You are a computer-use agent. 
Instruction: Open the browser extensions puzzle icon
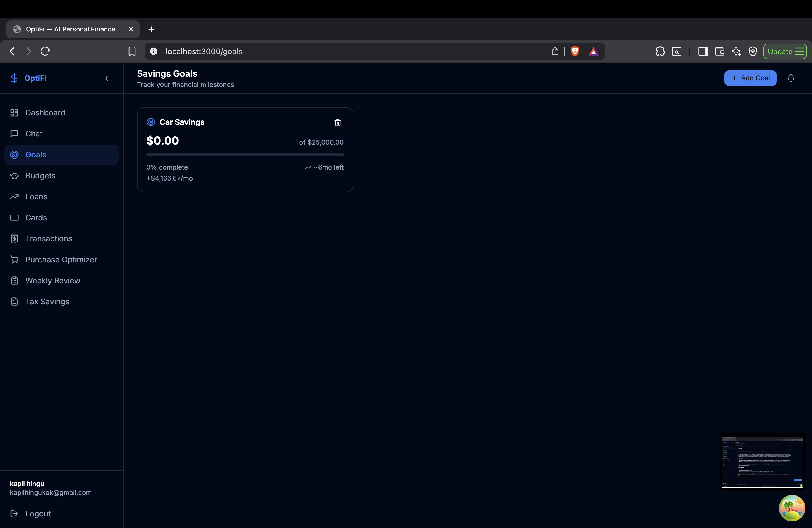point(660,51)
